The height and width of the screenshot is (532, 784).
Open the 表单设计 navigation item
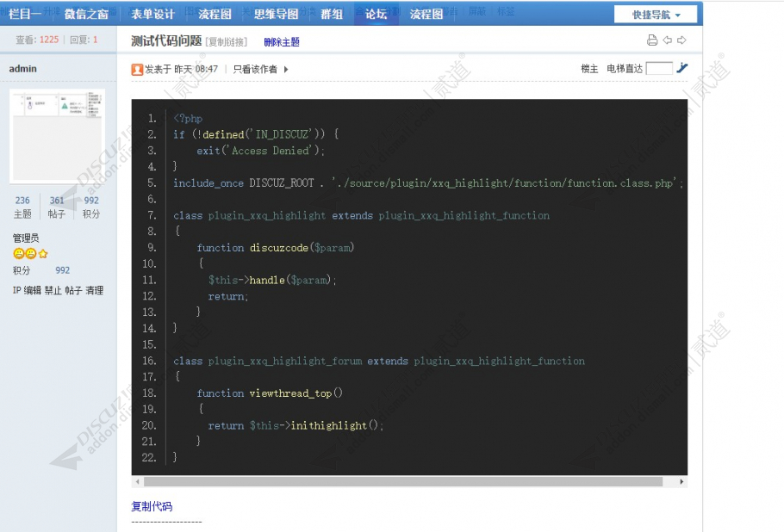point(152,14)
